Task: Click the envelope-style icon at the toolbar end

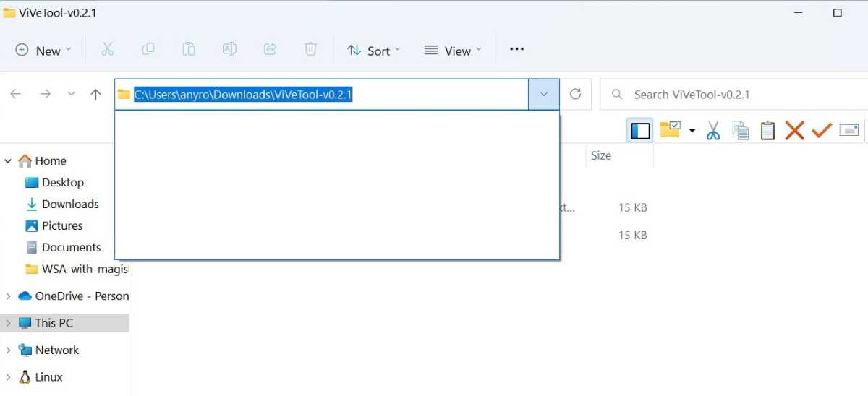Action: (x=848, y=130)
